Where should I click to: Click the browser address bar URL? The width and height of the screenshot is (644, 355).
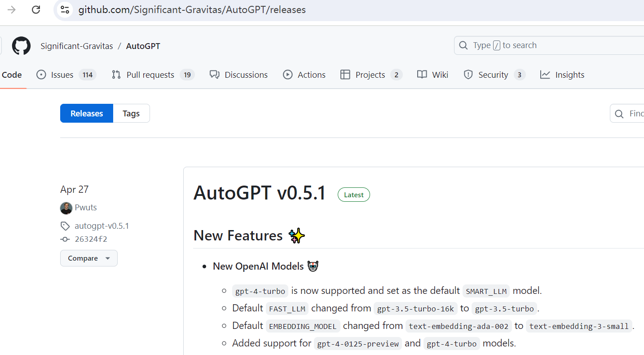point(192,9)
